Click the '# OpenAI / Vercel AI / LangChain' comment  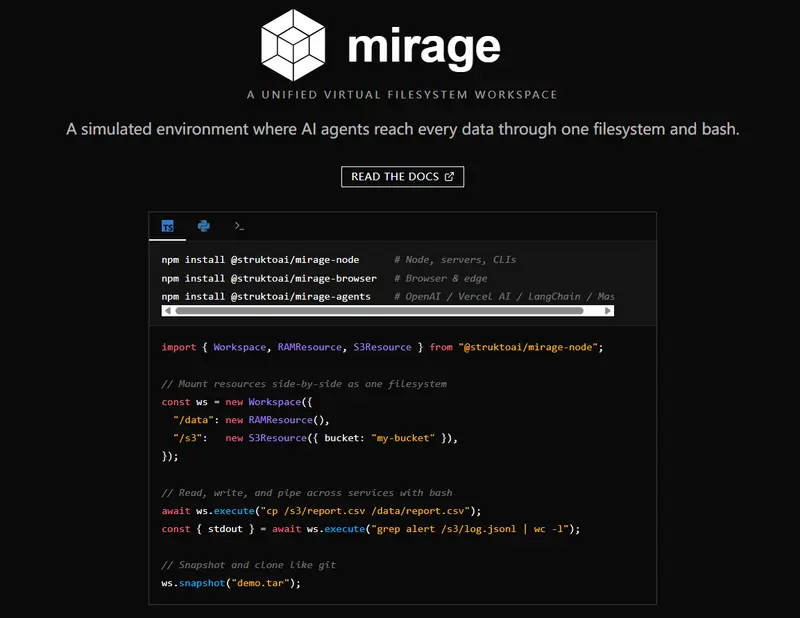click(504, 296)
